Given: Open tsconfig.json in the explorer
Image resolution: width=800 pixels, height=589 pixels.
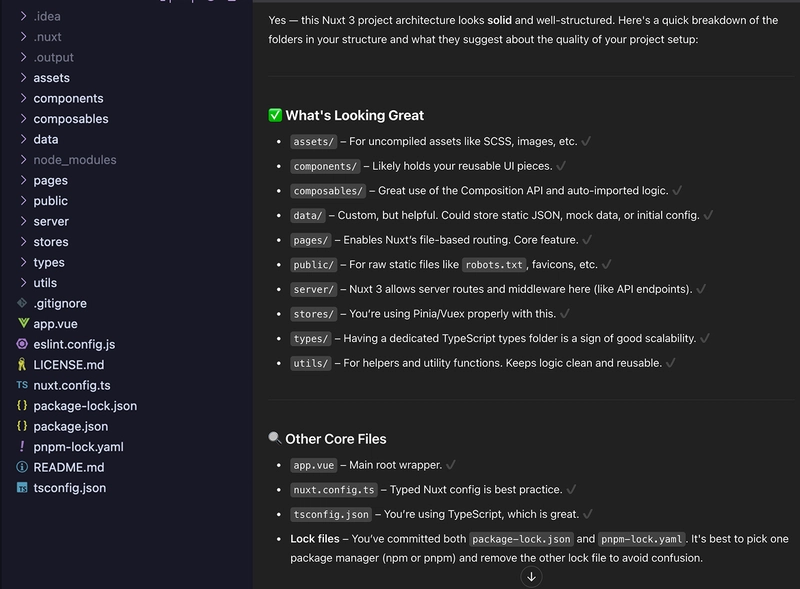Looking at the screenshot, I should pos(70,488).
